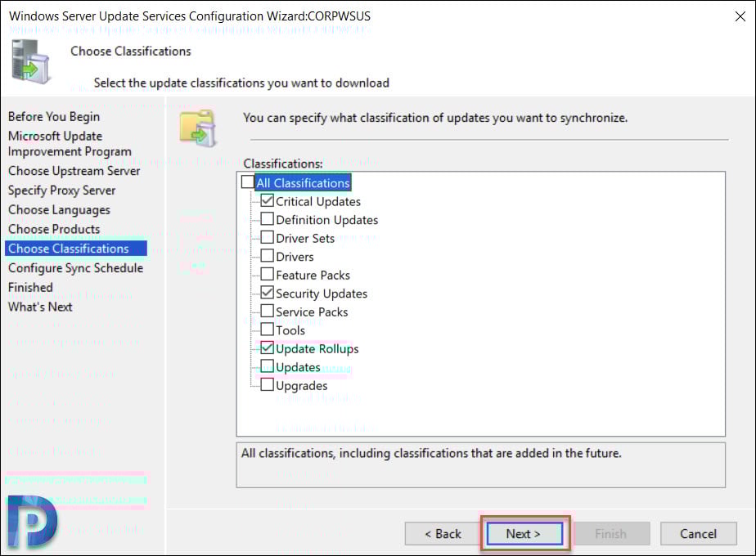Image resolution: width=756 pixels, height=556 pixels.
Task: Click the greyed-out Finish button
Action: [x=611, y=534]
